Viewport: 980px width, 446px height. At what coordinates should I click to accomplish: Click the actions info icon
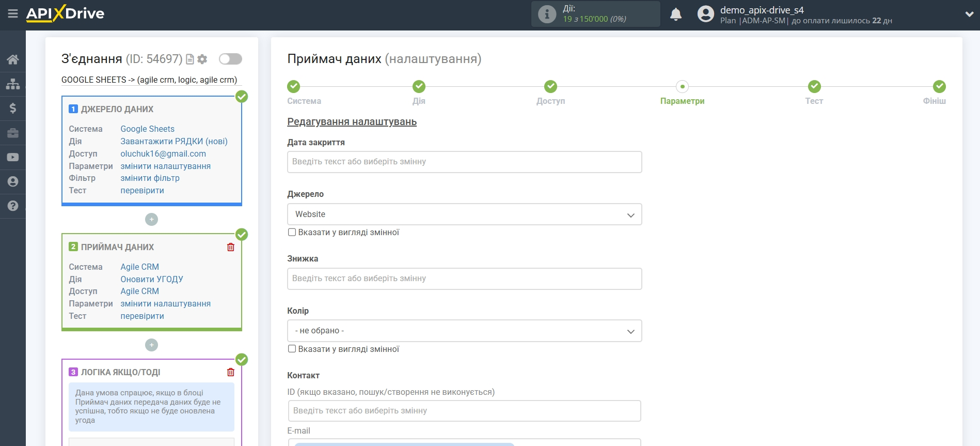547,14
